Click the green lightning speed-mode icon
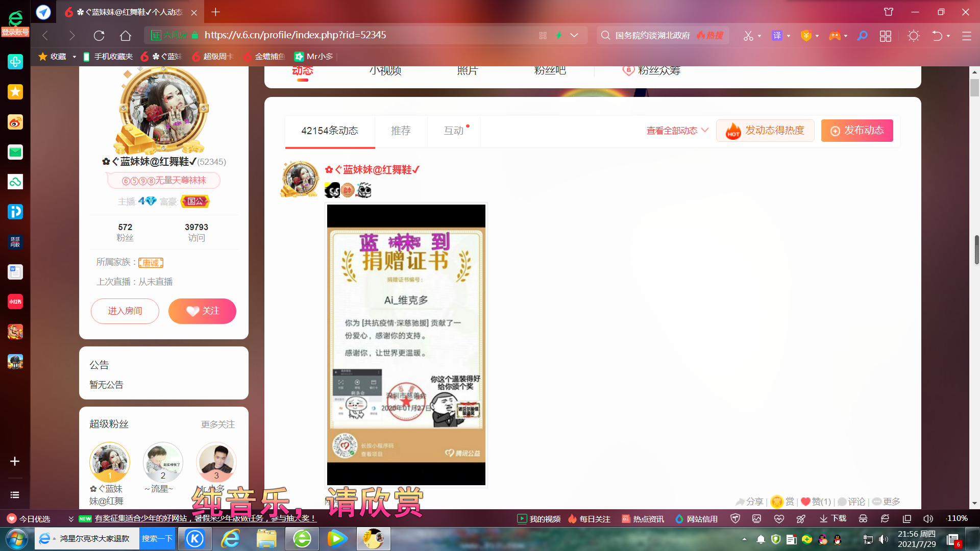The width and height of the screenshot is (980, 551). point(559,35)
